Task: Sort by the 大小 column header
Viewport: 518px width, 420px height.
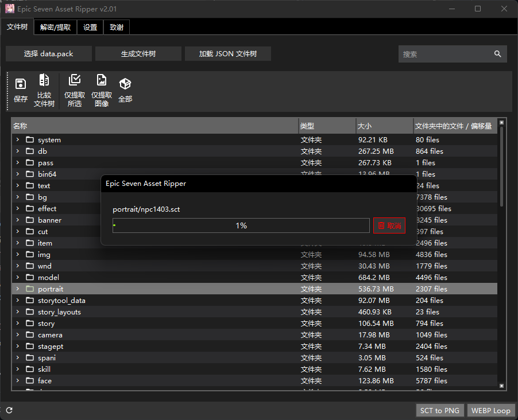Action: click(x=385, y=126)
